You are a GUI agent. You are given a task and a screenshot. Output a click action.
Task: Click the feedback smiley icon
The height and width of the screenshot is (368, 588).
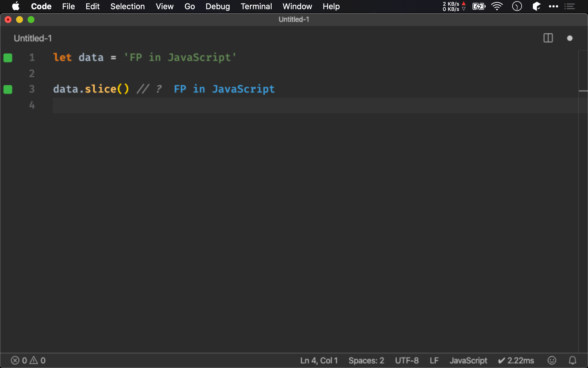pyautogui.click(x=552, y=360)
